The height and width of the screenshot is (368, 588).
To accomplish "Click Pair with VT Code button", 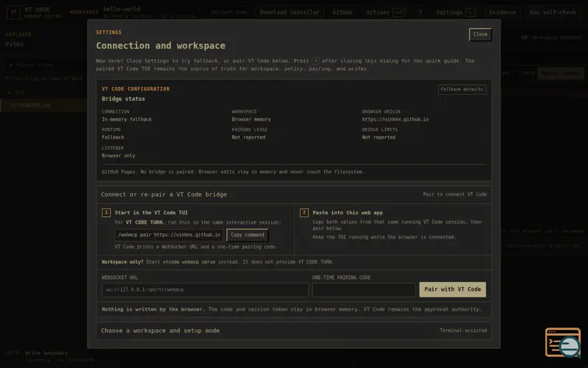I will pos(452,289).
